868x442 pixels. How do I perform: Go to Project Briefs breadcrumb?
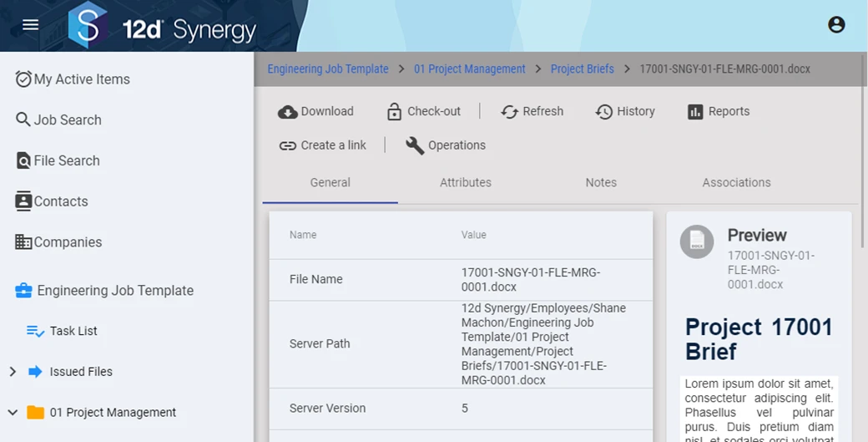583,69
